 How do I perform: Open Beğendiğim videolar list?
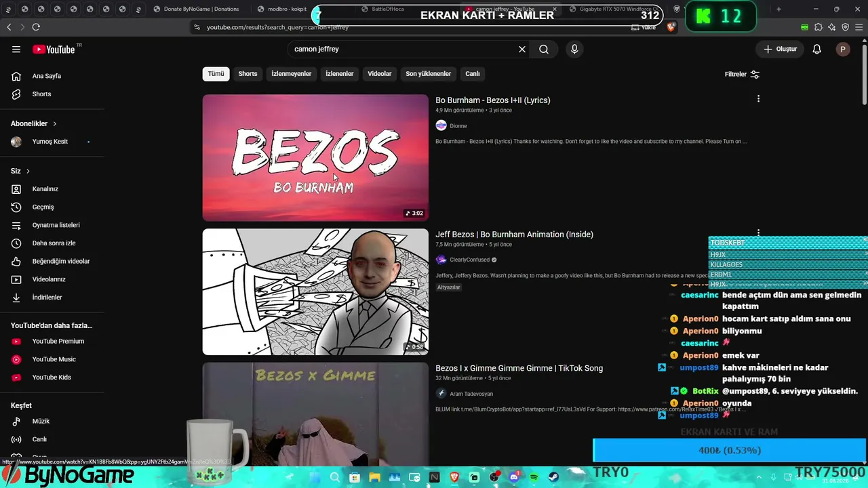(x=60, y=261)
